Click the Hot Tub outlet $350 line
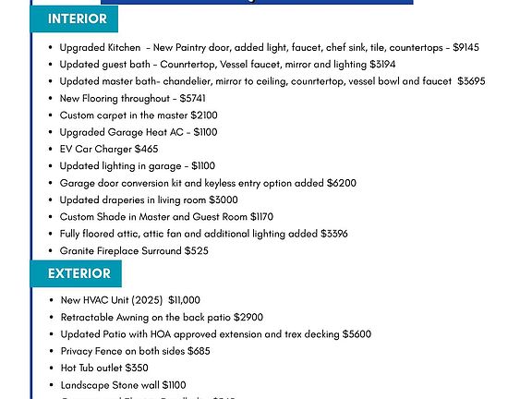The width and height of the screenshot is (532, 399). click(x=104, y=368)
